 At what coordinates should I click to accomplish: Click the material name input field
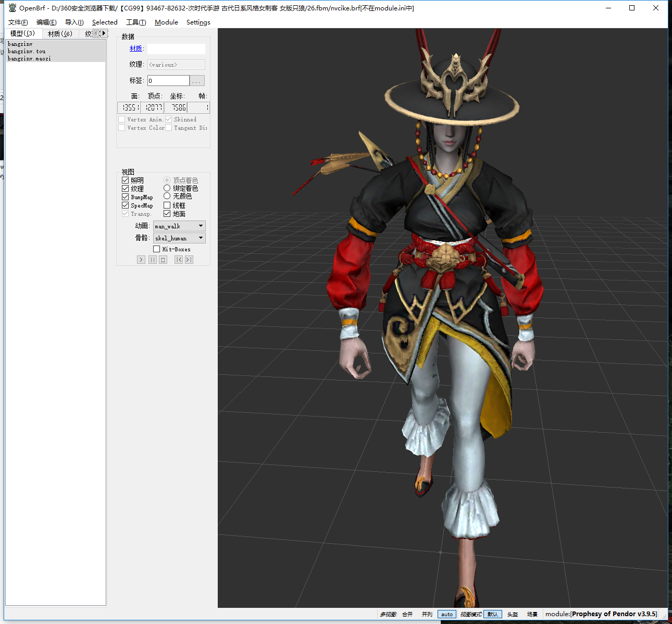176,49
